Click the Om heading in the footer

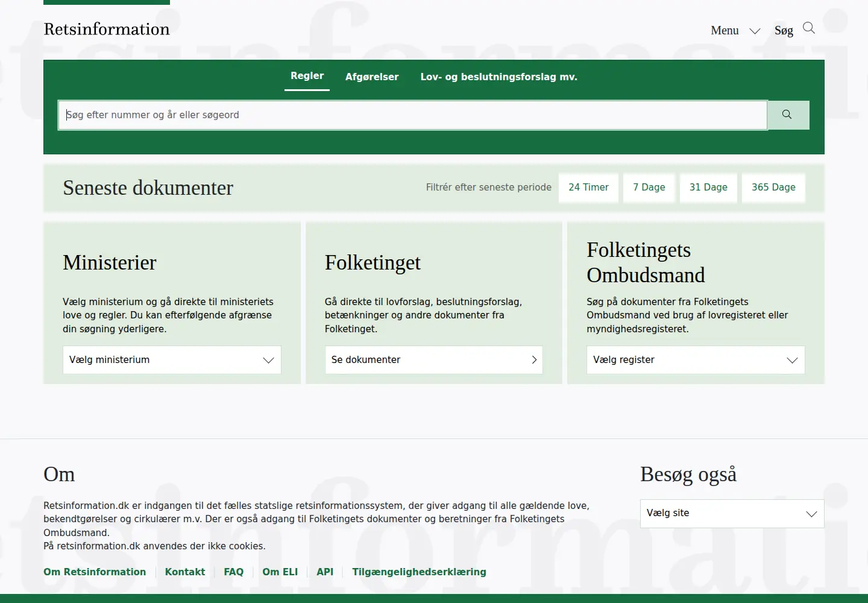(59, 474)
